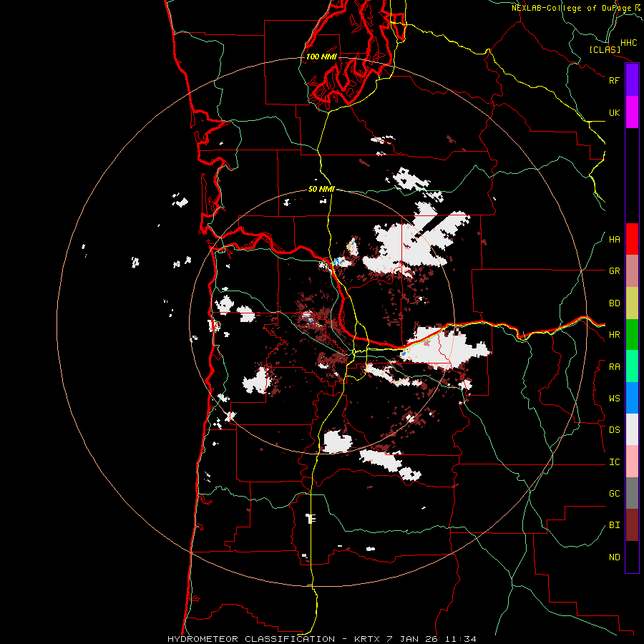Viewport: 644px width, 644px height.
Task: Click the RF purple legend swatch
Action: pos(632,80)
